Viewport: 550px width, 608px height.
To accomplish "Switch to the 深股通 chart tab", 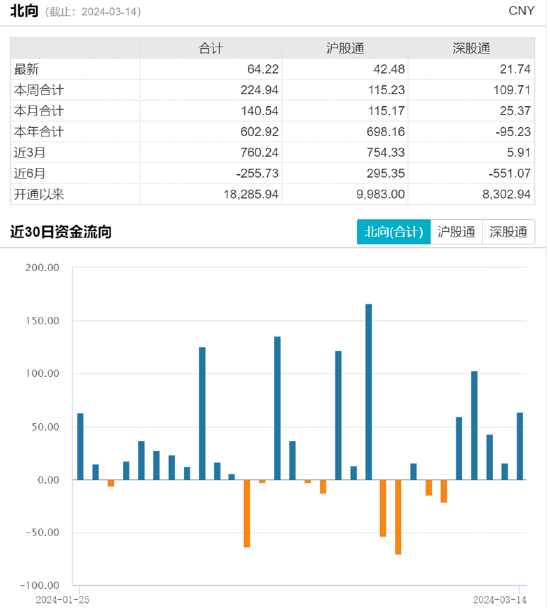I will [508, 232].
